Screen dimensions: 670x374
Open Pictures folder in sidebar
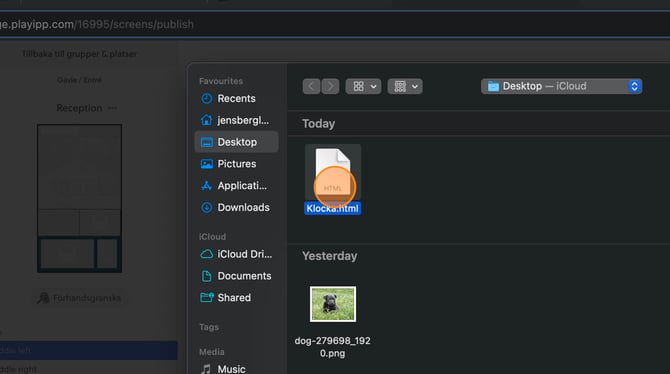[236, 164]
